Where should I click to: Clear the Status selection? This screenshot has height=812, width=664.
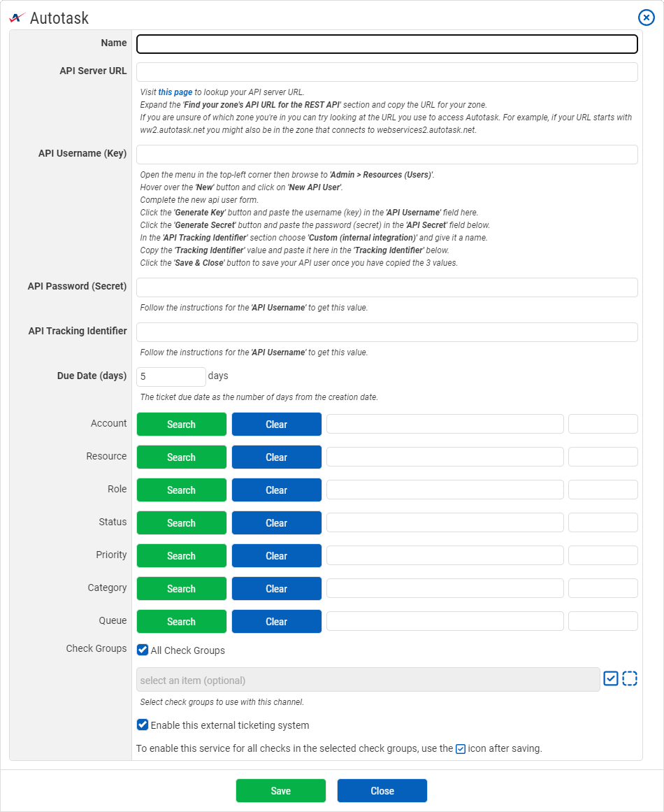(x=276, y=523)
